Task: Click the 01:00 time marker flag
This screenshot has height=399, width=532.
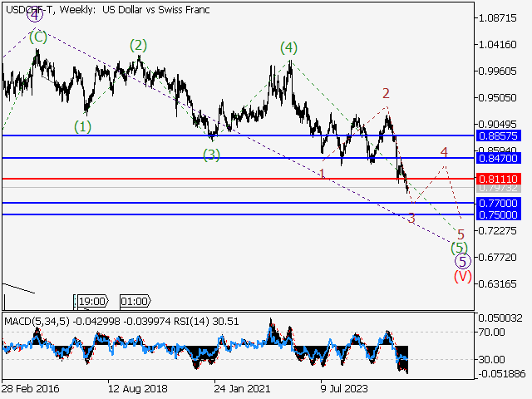Action: tap(134, 302)
